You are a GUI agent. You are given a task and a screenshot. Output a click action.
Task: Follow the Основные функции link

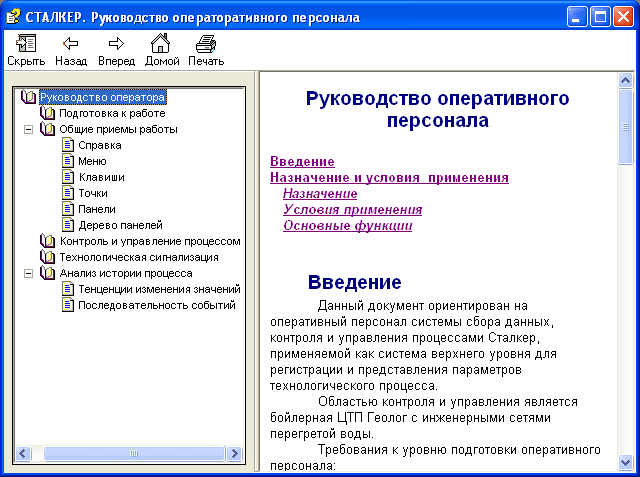pyautogui.click(x=348, y=225)
